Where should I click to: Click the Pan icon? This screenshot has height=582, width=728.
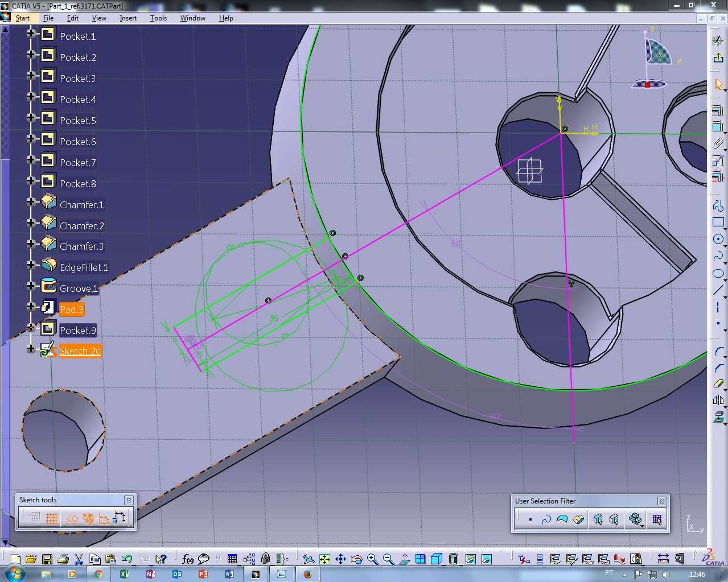[340, 559]
